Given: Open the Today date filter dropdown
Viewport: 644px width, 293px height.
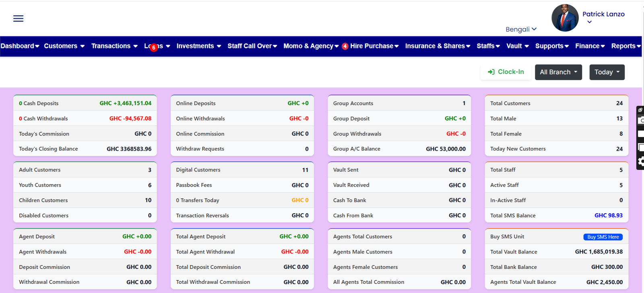Looking at the screenshot, I should [607, 72].
